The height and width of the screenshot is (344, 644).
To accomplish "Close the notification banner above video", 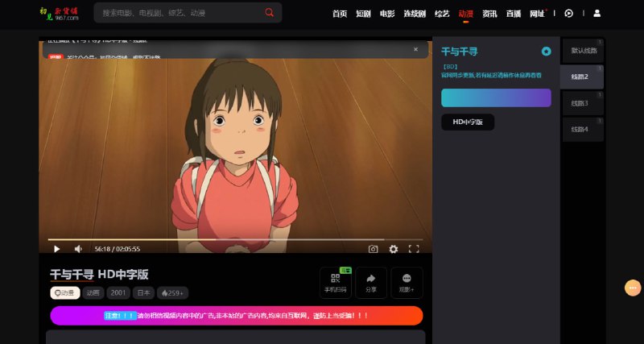I will tap(415, 49).
